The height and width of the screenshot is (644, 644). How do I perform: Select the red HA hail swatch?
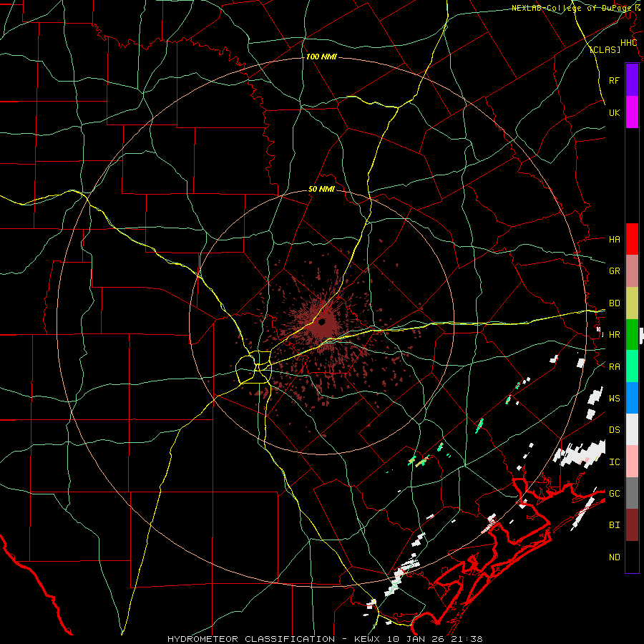pos(632,239)
